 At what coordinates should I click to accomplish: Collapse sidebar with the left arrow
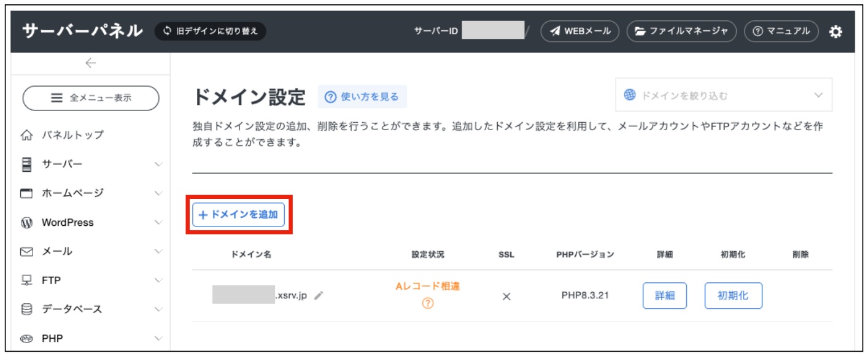click(91, 63)
